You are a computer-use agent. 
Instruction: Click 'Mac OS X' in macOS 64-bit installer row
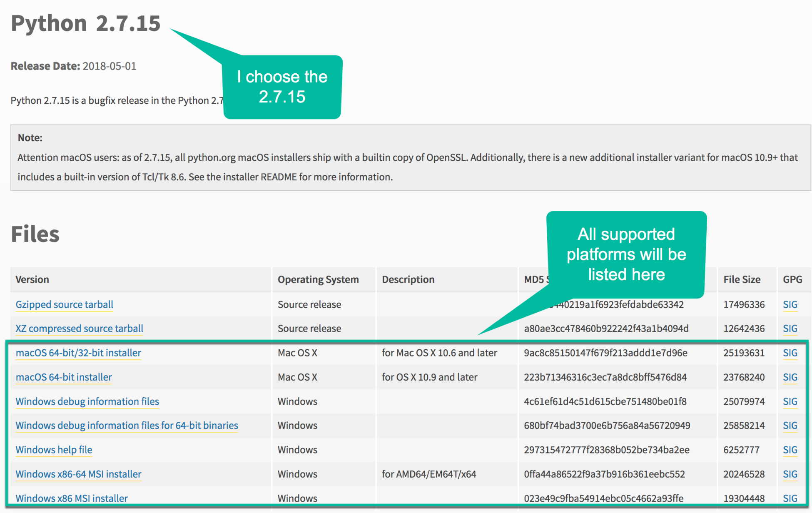click(297, 377)
